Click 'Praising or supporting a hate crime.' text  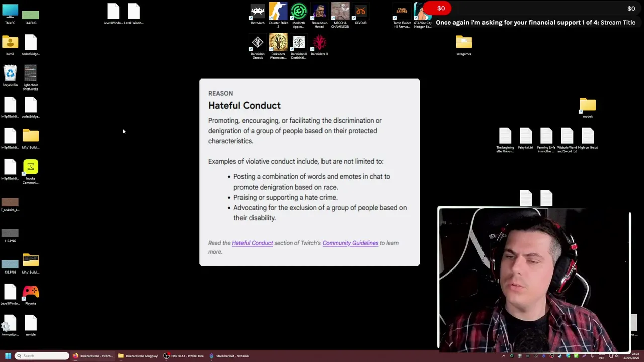pyautogui.click(x=285, y=198)
